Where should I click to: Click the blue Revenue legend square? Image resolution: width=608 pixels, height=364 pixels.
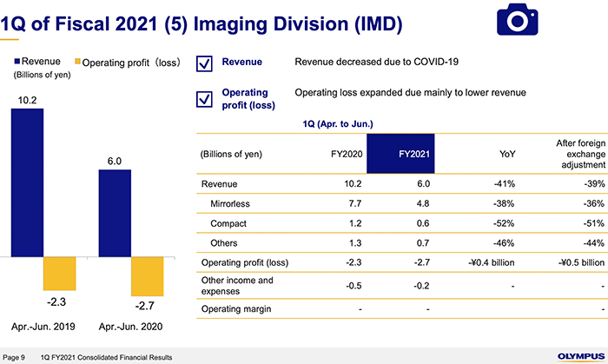tap(17, 61)
